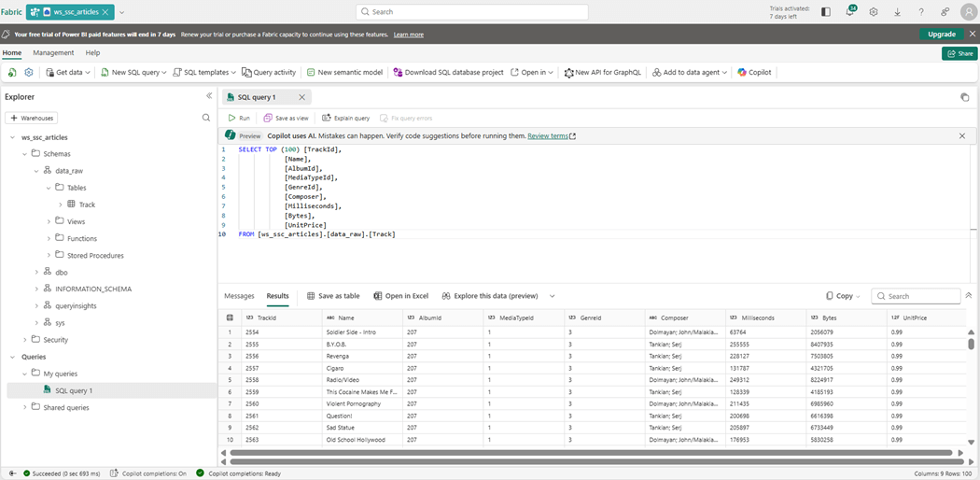Collapse the data_raw schema node
Viewport: 980px width, 480px height.
pyautogui.click(x=36, y=171)
